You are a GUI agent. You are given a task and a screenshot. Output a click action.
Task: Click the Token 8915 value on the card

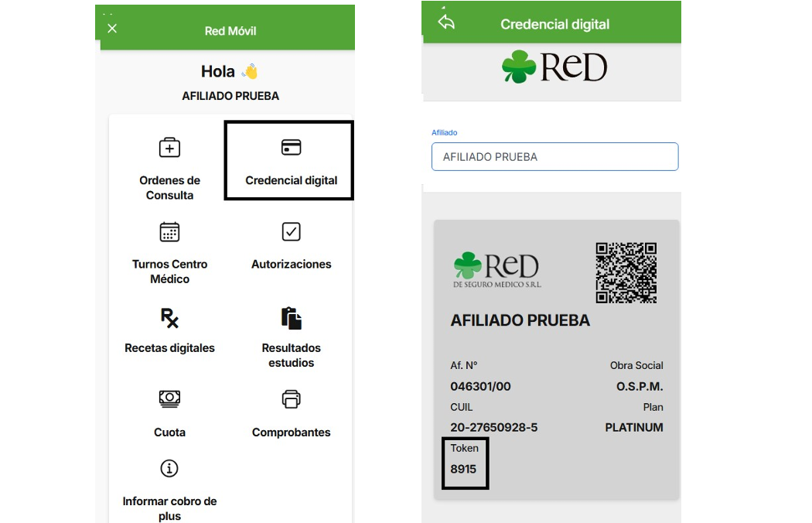tap(463, 469)
